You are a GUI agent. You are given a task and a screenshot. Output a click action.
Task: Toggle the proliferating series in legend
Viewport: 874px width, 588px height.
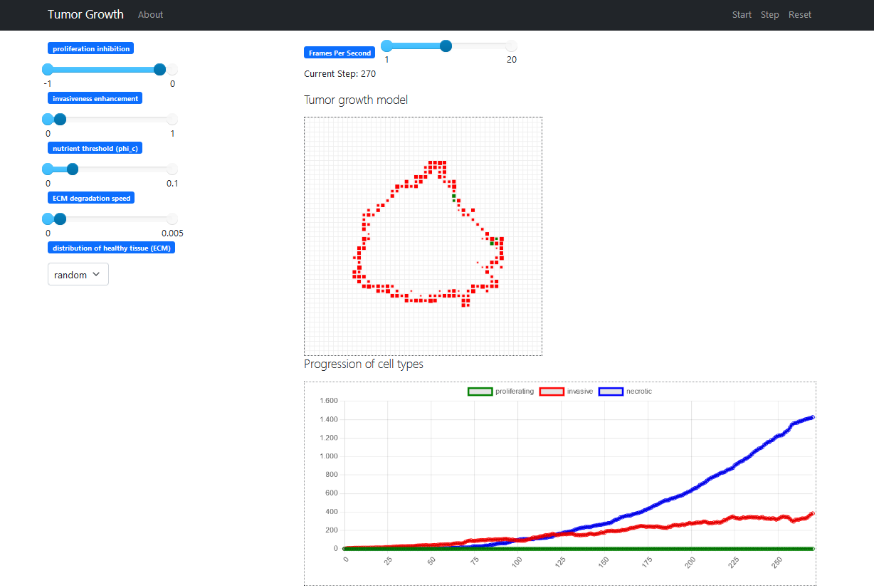514,392
